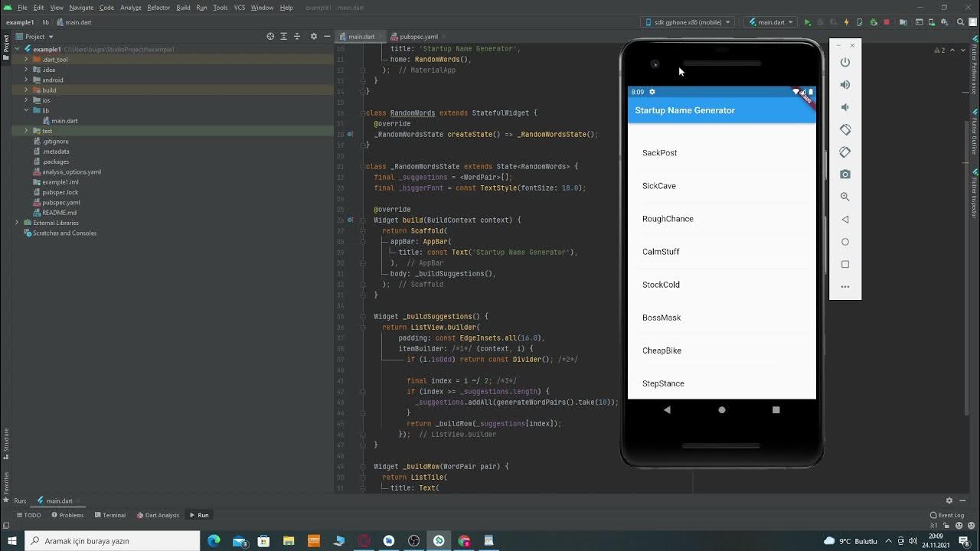Expand the .dart_tool folder

(x=26, y=59)
